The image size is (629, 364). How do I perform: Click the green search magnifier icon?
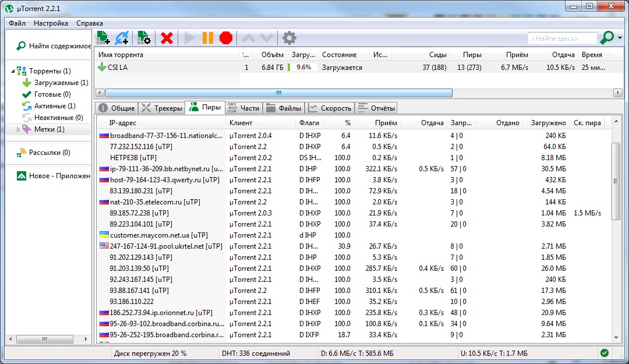point(606,38)
